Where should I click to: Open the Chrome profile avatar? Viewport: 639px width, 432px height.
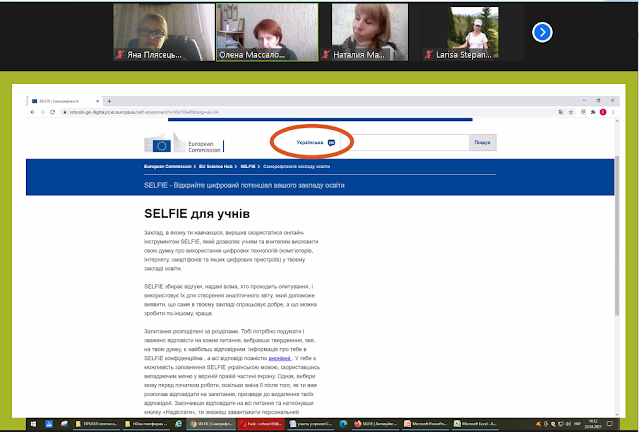pos(603,112)
